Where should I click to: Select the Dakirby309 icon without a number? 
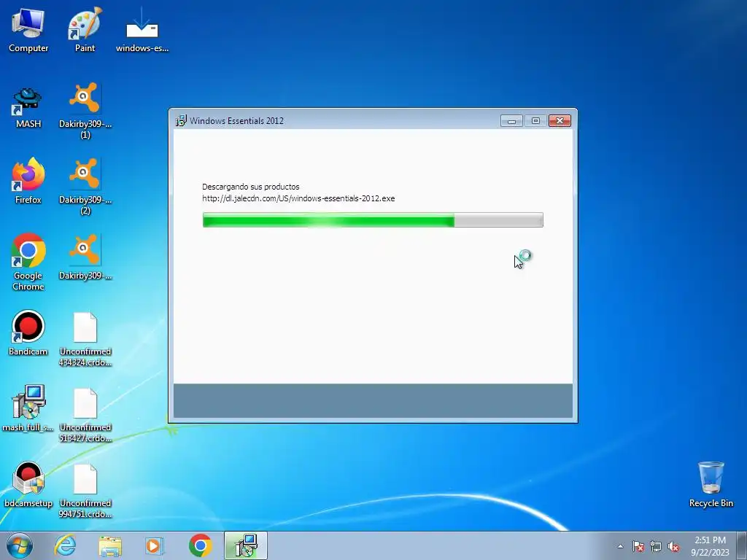85,257
